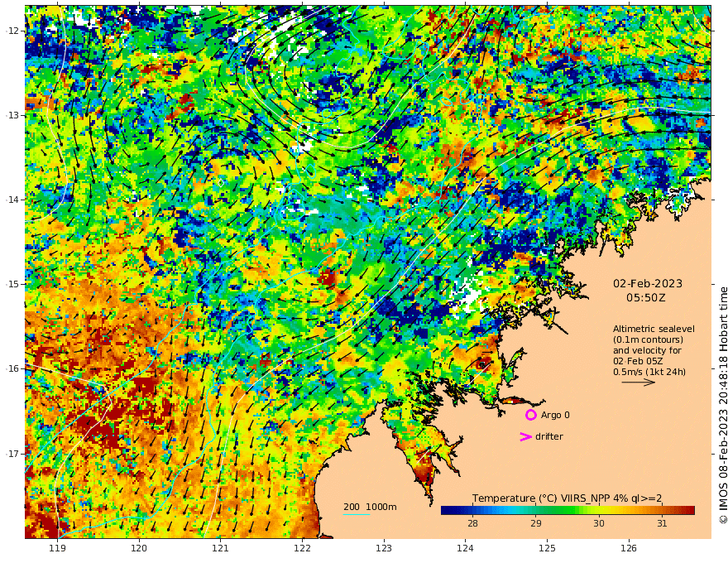
Task: Click the date label 02-Feb-2023
Action: pyautogui.click(x=648, y=283)
